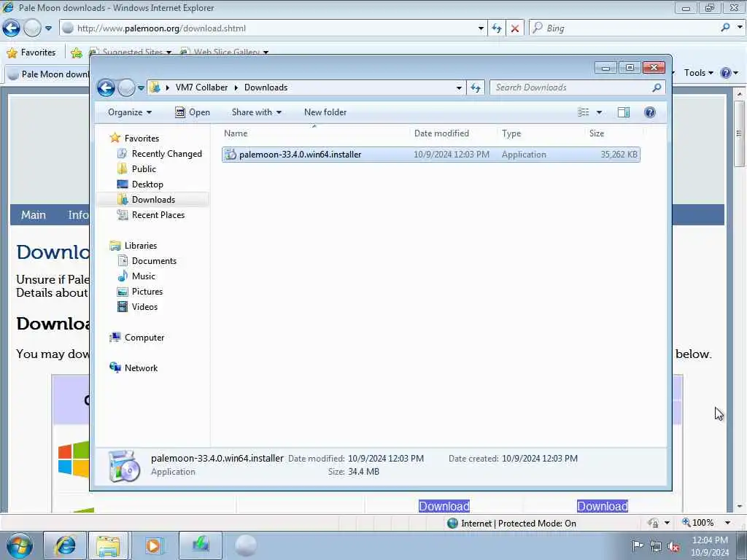The image size is (747, 560).
Task: Select Network in navigation pane
Action: tap(141, 368)
